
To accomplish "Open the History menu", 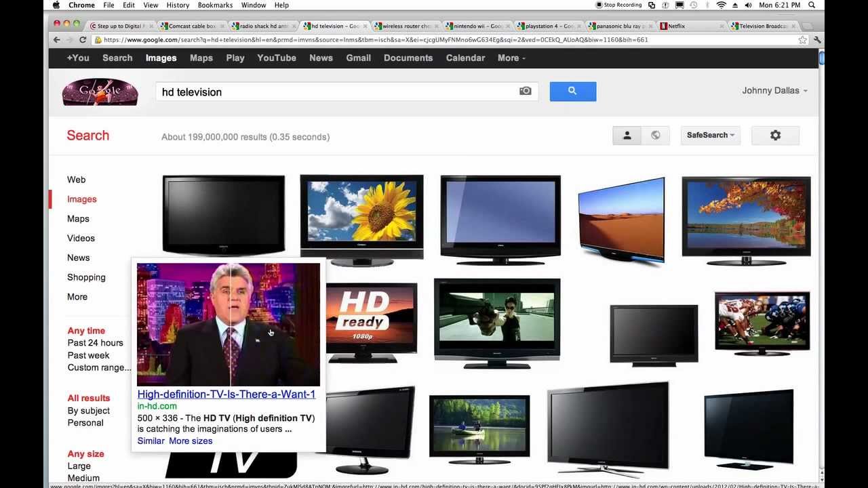I will coord(178,5).
